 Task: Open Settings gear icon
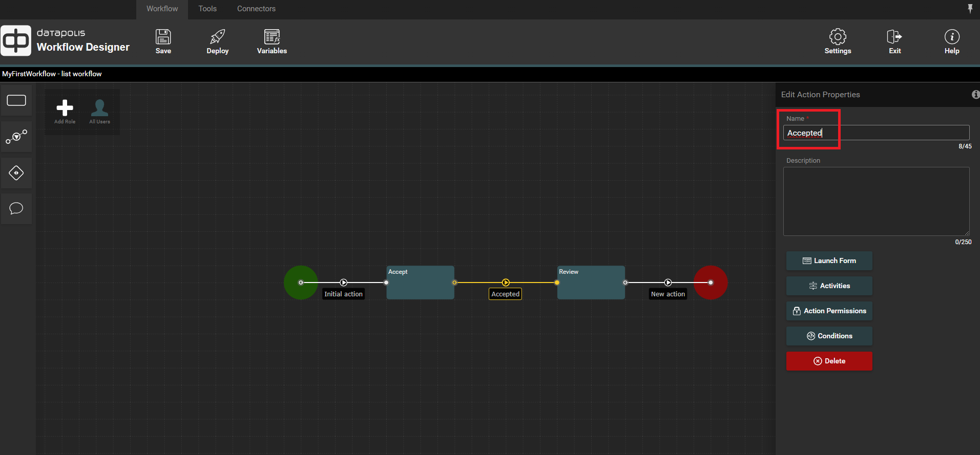click(838, 41)
